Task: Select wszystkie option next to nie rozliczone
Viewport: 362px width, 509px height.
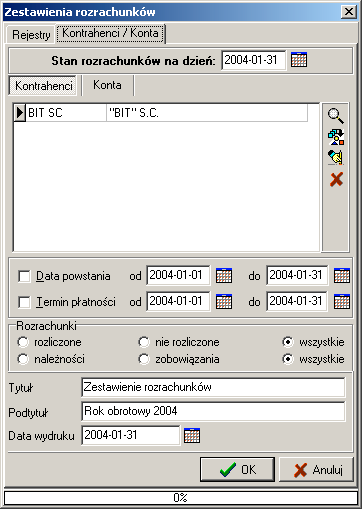Action: tap(288, 342)
